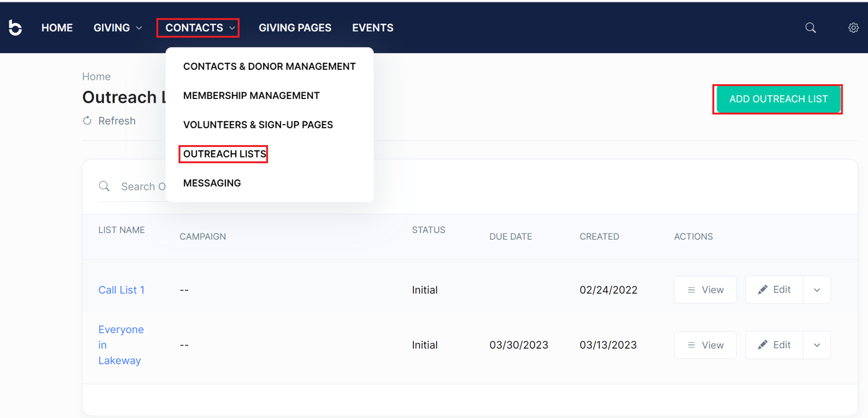Expand the GIVING dropdown menu
The width and height of the screenshot is (868, 418).
(x=117, y=27)
